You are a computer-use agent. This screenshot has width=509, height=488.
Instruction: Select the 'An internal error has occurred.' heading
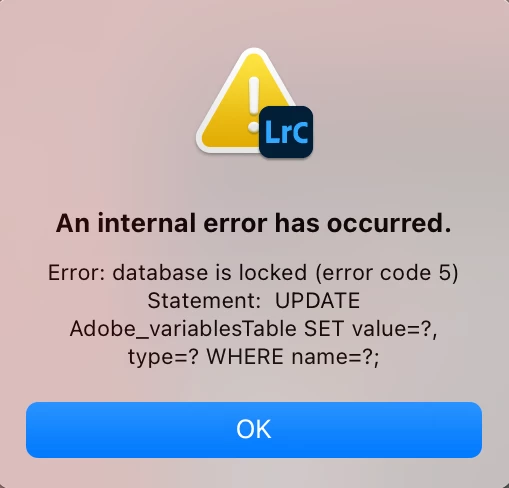pos(254,223)
